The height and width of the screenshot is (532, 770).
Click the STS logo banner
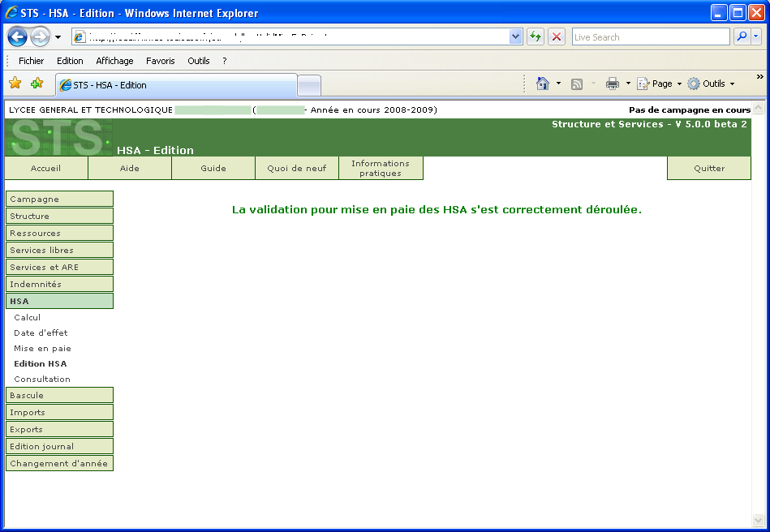coord(59,137)
